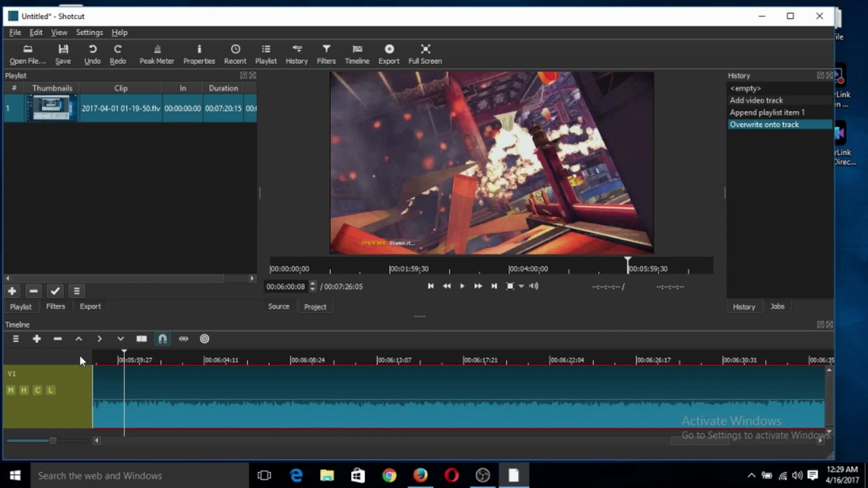The image size is (868, 488).
Task: Select the playlist clip thumbnail
Action: (x=52, y=108)
